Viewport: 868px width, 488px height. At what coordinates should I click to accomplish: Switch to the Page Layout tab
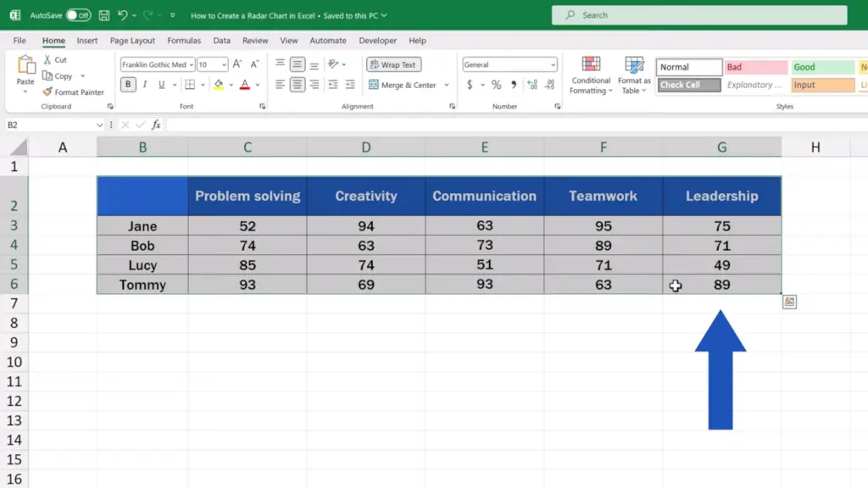132,41
